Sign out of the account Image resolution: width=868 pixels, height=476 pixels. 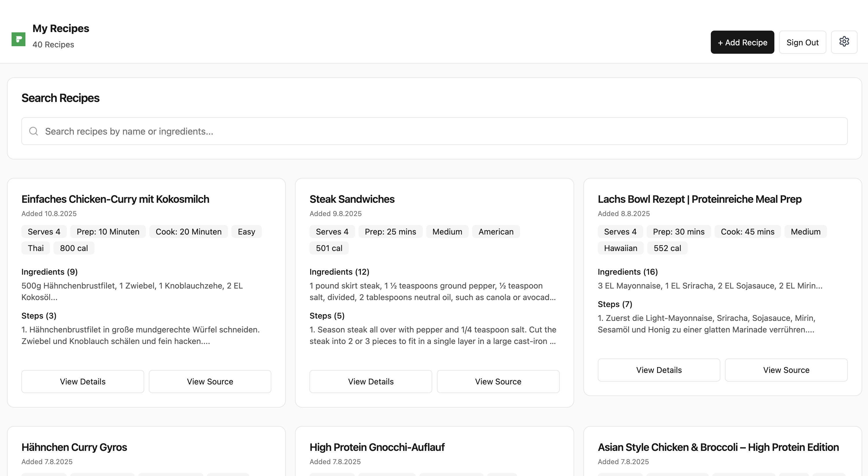coord(802,42)
